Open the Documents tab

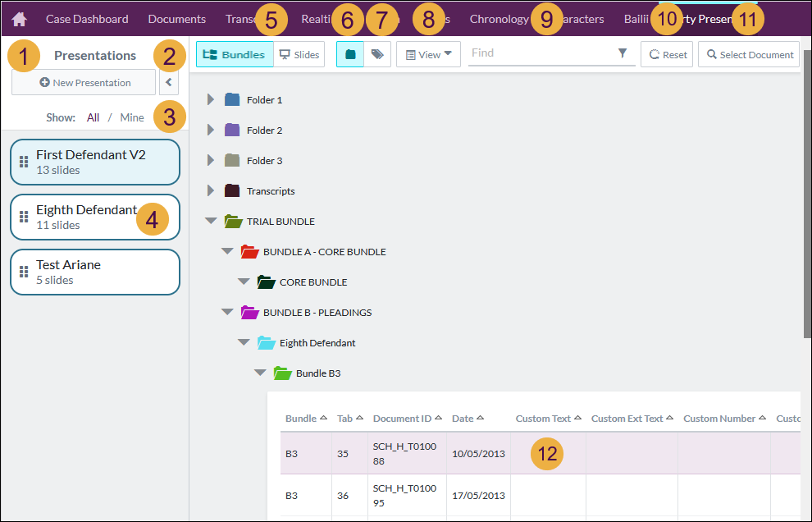click(x=176, y=19)
